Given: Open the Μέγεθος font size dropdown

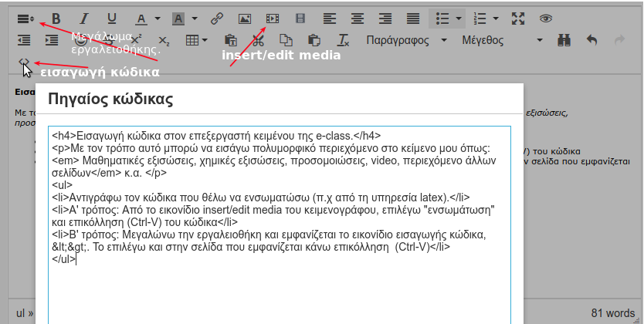Looking at the screenshot, I should [502, 40].
